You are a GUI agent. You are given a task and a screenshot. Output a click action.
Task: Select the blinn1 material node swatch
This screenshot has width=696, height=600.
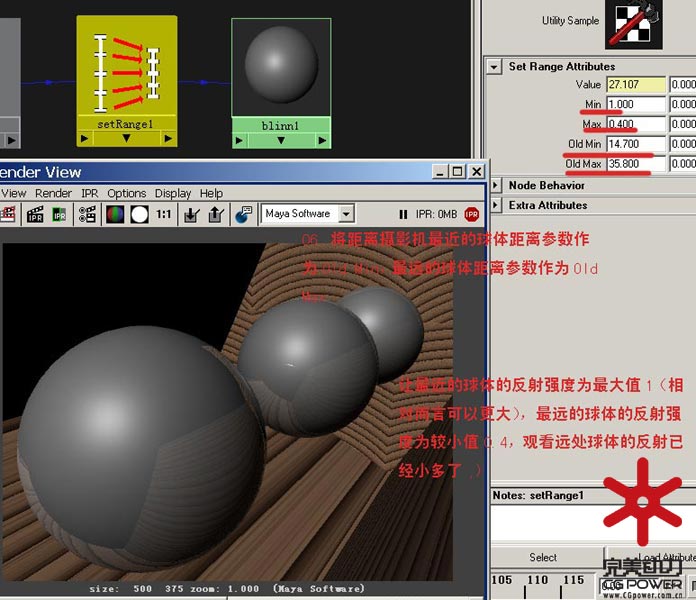click(281, 67)
